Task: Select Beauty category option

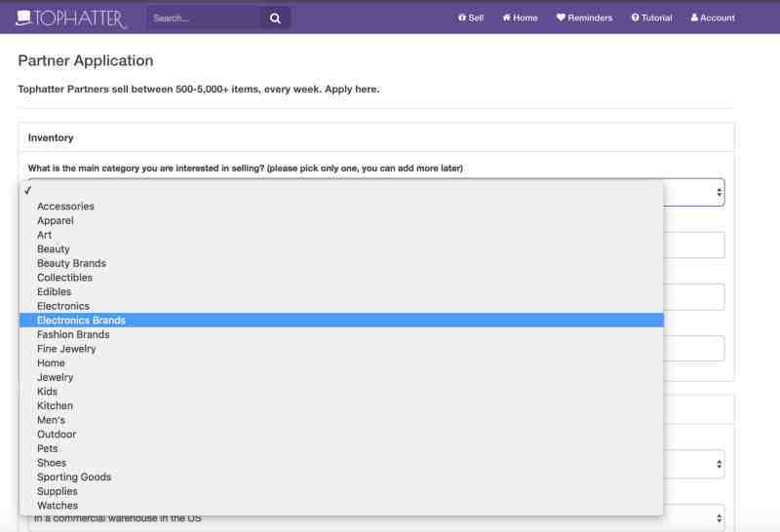Action: point(341,248)
